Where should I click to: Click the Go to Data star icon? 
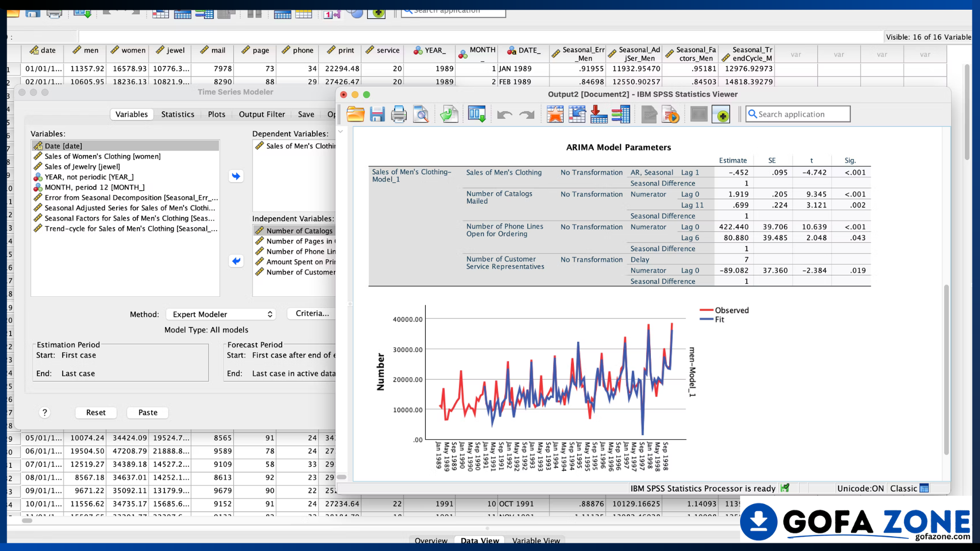tap(555, 114)
